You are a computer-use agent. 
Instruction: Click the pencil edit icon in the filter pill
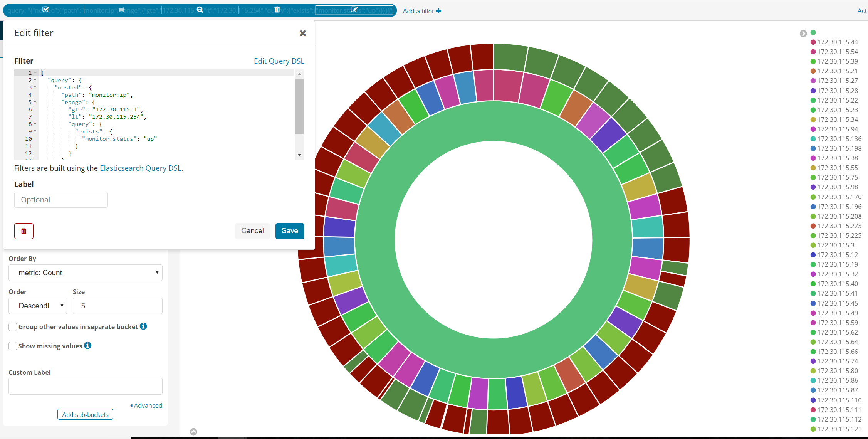coord(354,10)
